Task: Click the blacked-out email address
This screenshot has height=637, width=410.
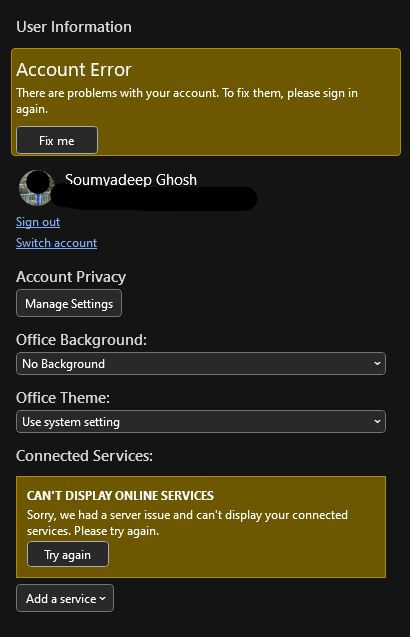Action: point(154,199)
